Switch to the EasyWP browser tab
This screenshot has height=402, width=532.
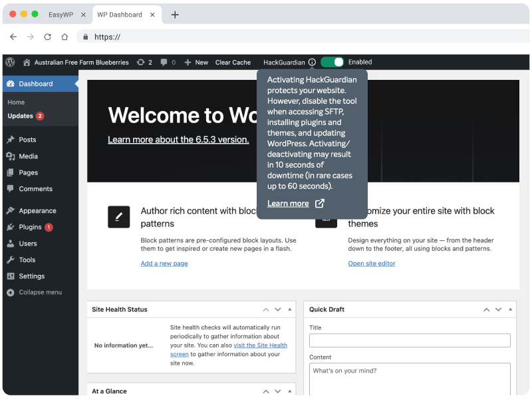(61, 15)
